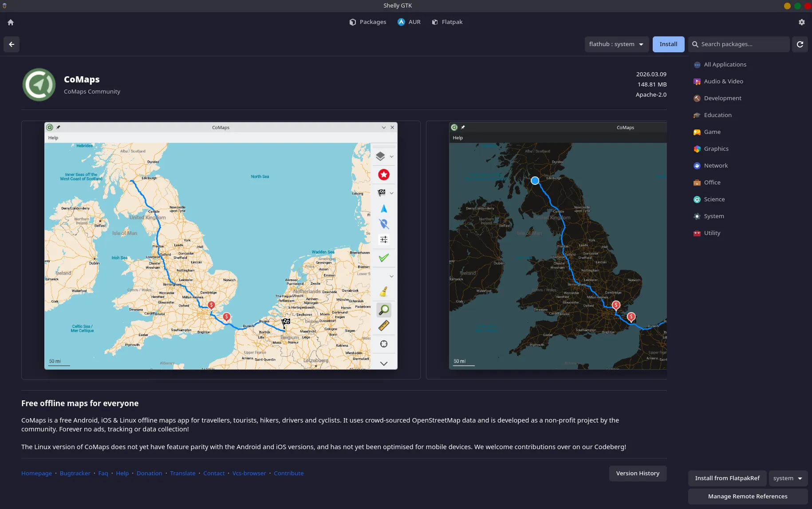Click the Apache-2.0 license text
Image resolution: width=812 pixels, height=509 pixels.
[x=651, y=95]
